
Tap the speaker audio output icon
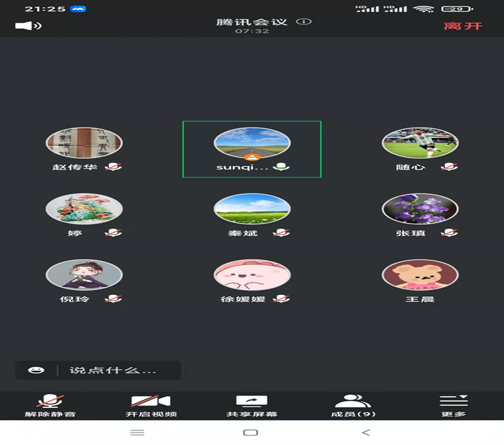coord(28,26)
